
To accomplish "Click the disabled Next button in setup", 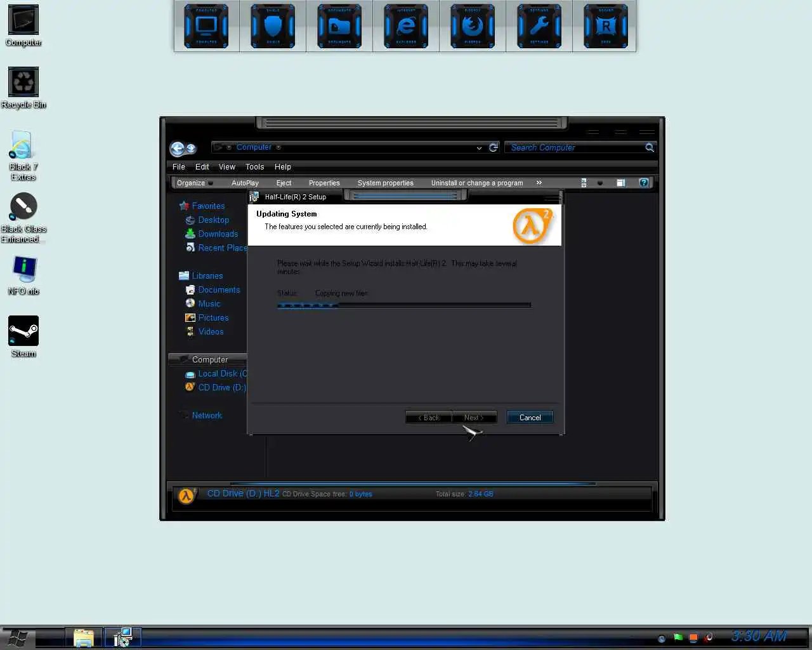I will (474, 417).
